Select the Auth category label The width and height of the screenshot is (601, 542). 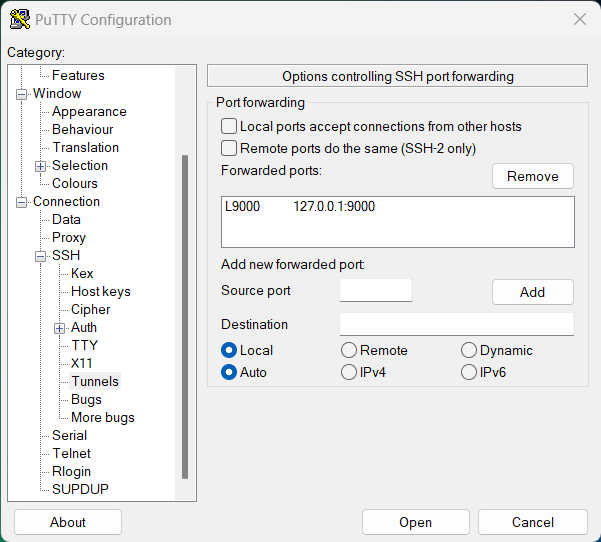[84, 327]
